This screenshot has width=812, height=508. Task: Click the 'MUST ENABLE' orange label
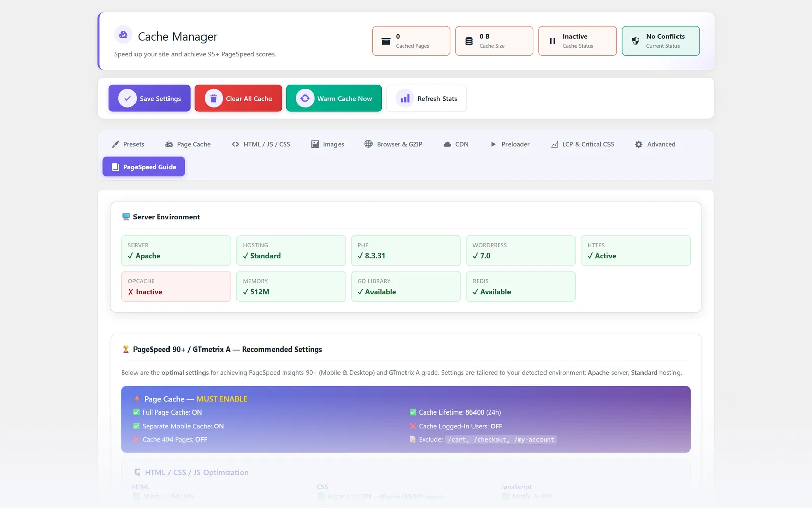click(222, 399)
